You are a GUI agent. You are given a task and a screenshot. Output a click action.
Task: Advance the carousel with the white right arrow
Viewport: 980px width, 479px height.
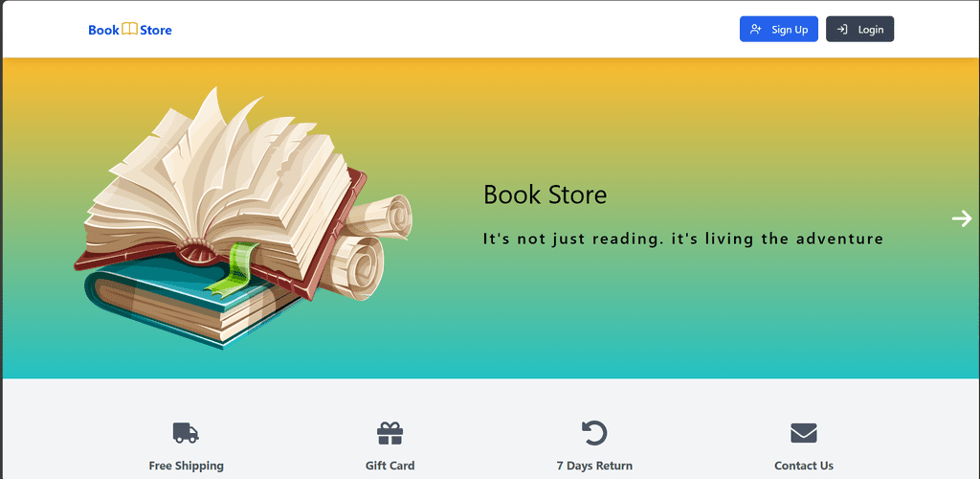tap(962, 218)
